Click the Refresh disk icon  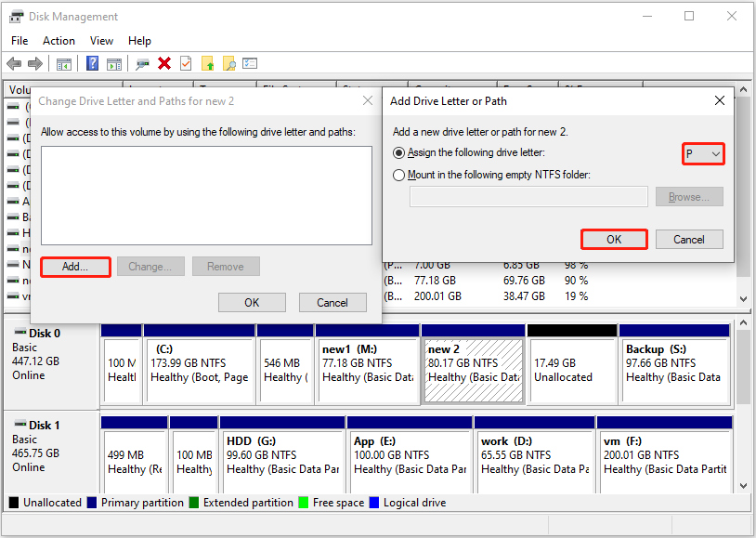click(141, 63)
